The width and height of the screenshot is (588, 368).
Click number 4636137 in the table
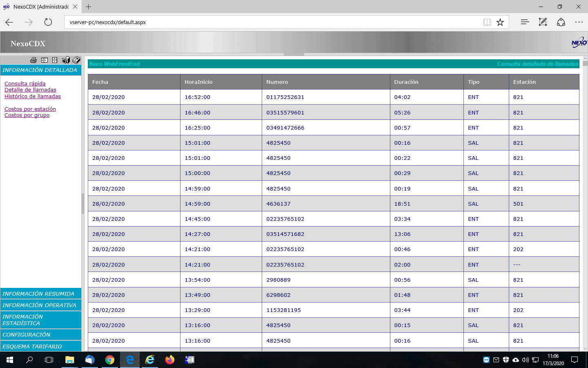pos(278,204)
